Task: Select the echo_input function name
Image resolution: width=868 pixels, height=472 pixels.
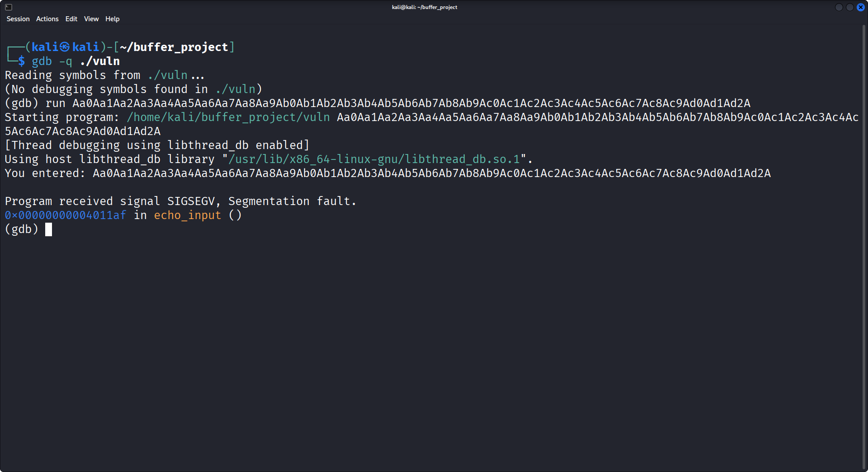Action: coord(188,215)
